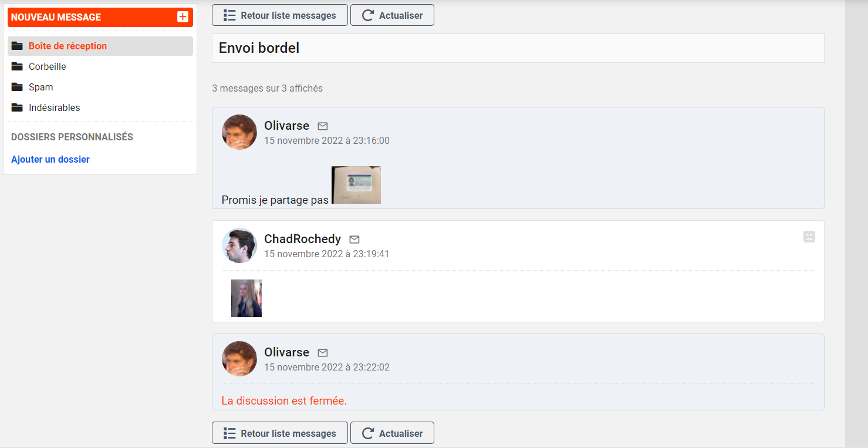Click the sad face icon on ChadRochedy message
This screenshot has width=868, height=448.
(809, 237)
